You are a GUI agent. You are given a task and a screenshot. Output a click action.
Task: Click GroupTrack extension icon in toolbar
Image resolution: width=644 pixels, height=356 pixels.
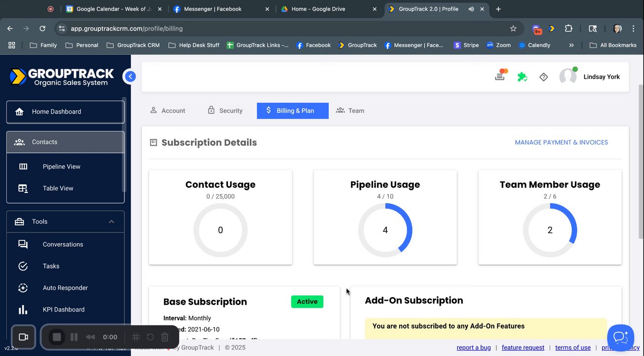[x=552, y=29]
